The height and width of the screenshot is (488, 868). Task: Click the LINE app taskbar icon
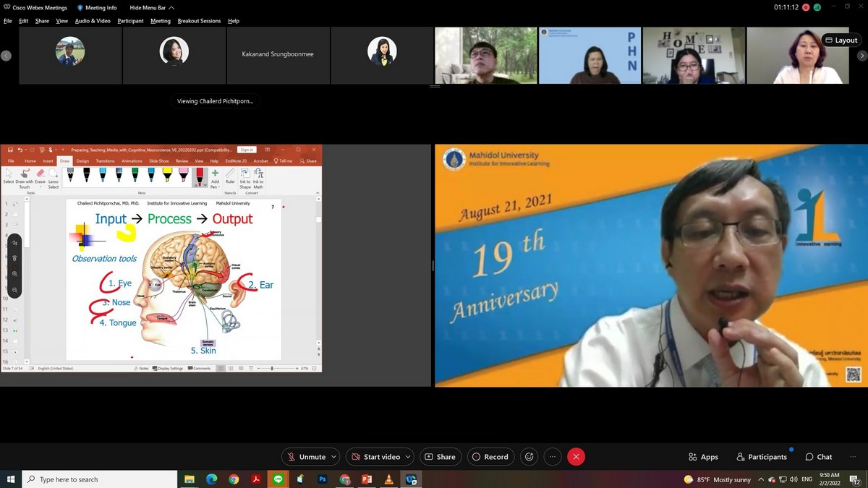(x=278, y=479)
